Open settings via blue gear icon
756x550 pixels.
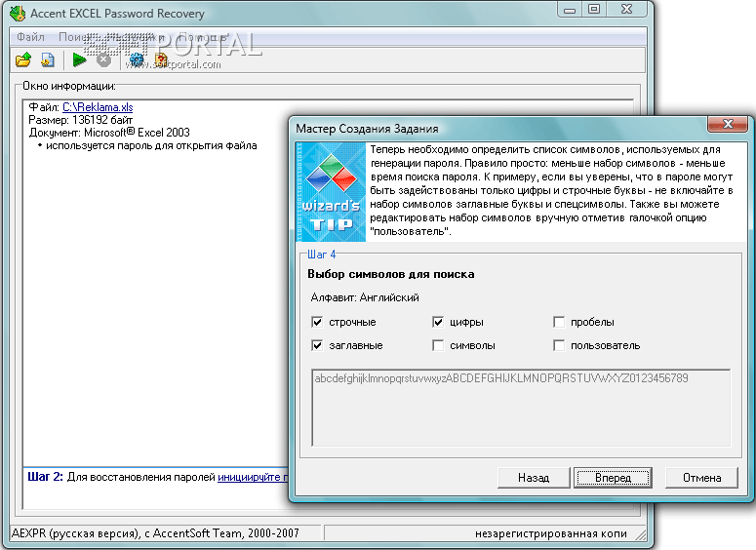click(x=137, y=60)
